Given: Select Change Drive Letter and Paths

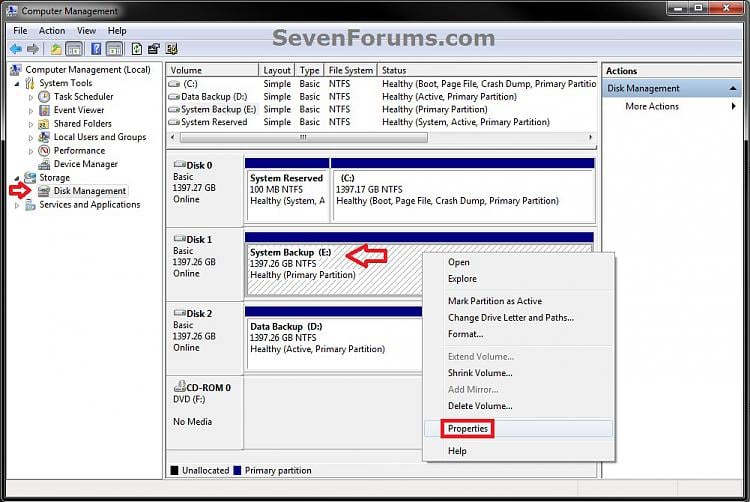Looking at the screenshot, I should (x=518, y=318).
